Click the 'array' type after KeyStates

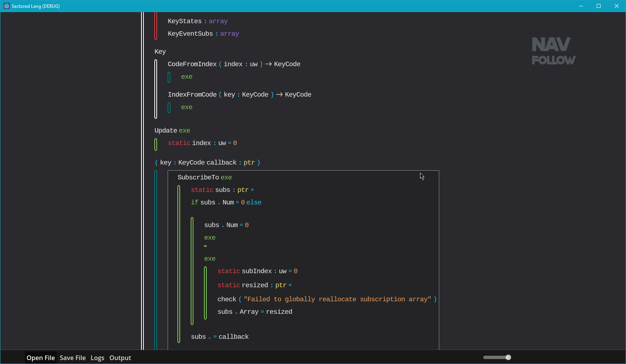218,21
